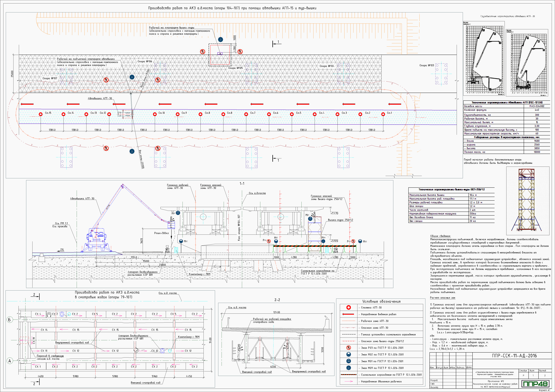Screen dimensions: 555x392
Task: Select the Ст.1 parking position marker
Action: pos(383,114)
